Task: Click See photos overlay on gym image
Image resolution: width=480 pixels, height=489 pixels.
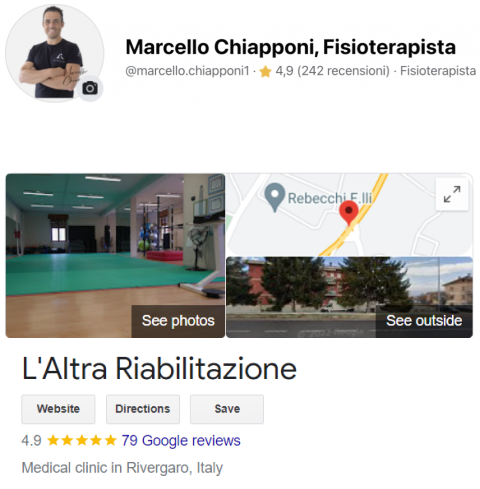Action: click(178, 321)
